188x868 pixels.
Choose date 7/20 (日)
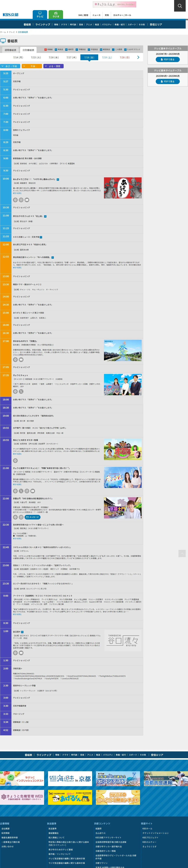125,57
